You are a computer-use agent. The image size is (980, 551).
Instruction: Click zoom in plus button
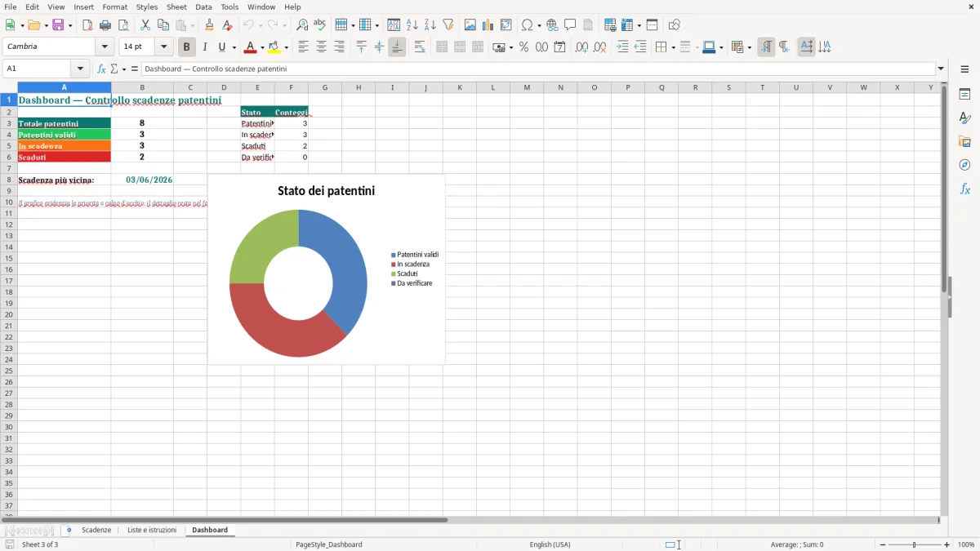(947, 544)
